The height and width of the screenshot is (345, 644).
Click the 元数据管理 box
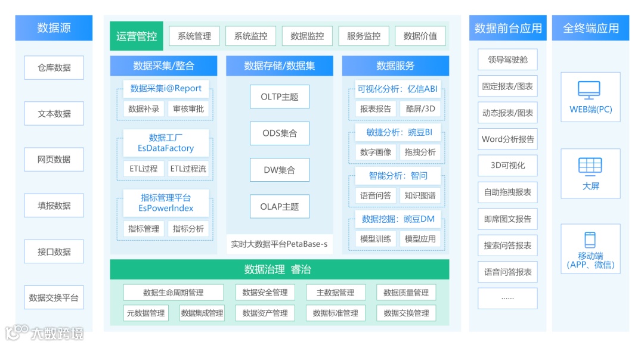click(146, 313)
